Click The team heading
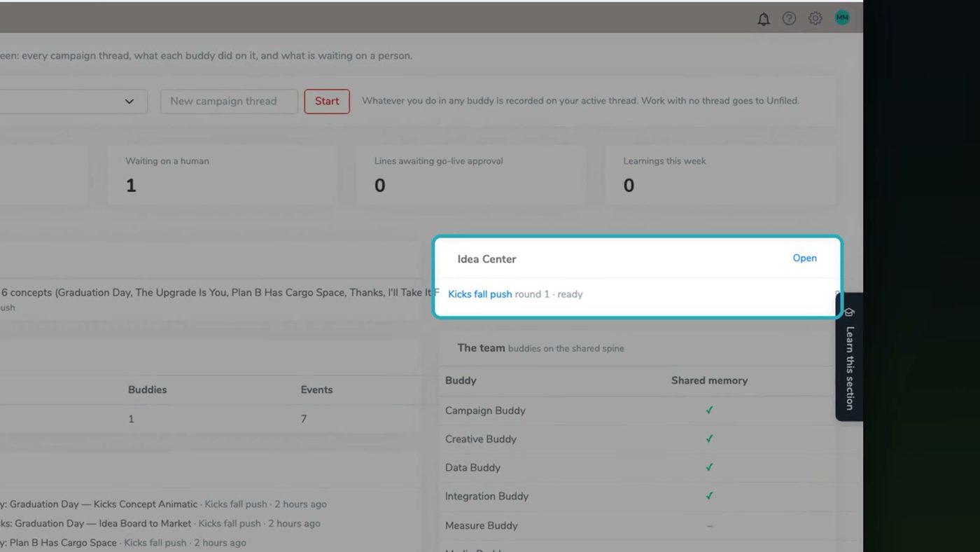Image resolution: width=980 pixels, height=552 pixels. [481, 348]
